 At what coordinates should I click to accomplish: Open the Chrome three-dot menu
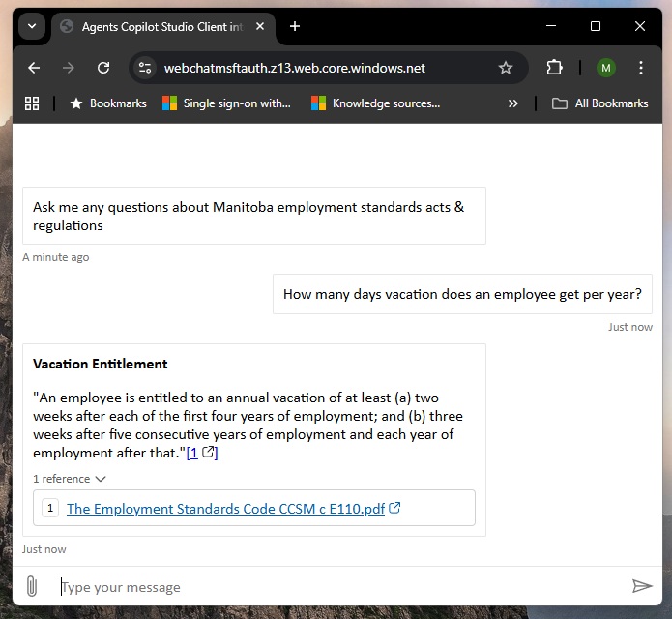[641, 68]
